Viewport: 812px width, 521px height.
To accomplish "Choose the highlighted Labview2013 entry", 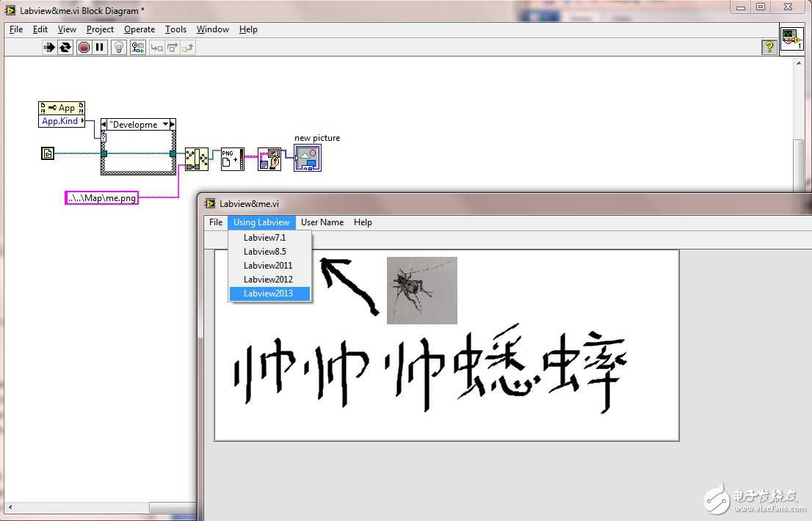I will tap(269, 294).
